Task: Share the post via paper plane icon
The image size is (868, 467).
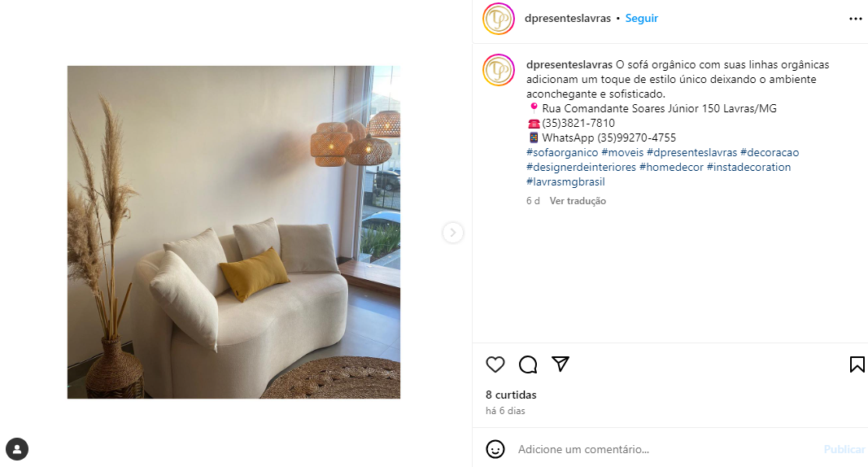Action: pyautogui.click(x=560, y=364)
